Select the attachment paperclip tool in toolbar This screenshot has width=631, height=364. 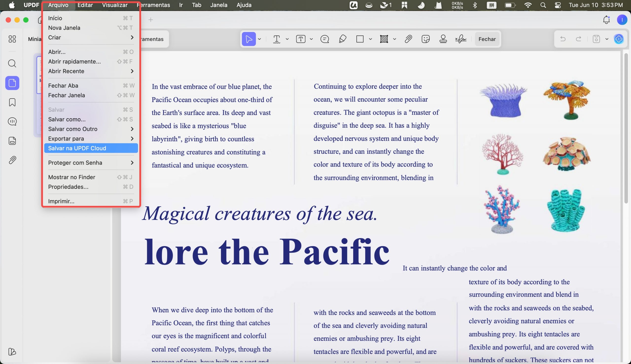pyautogui.click(x=408, y=39)
